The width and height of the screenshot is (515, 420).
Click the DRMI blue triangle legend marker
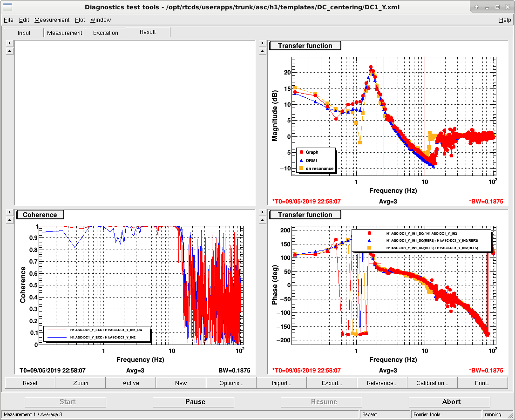301,161
